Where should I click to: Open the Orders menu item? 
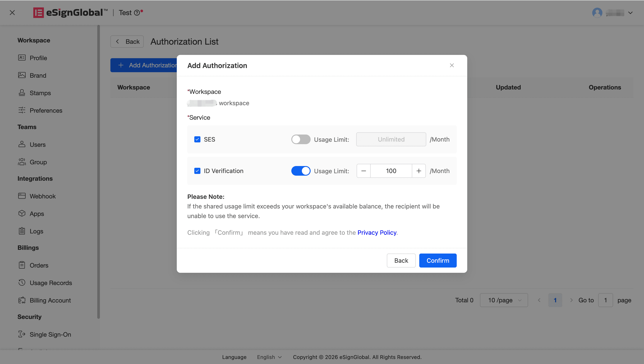click(x=39, y=265)
